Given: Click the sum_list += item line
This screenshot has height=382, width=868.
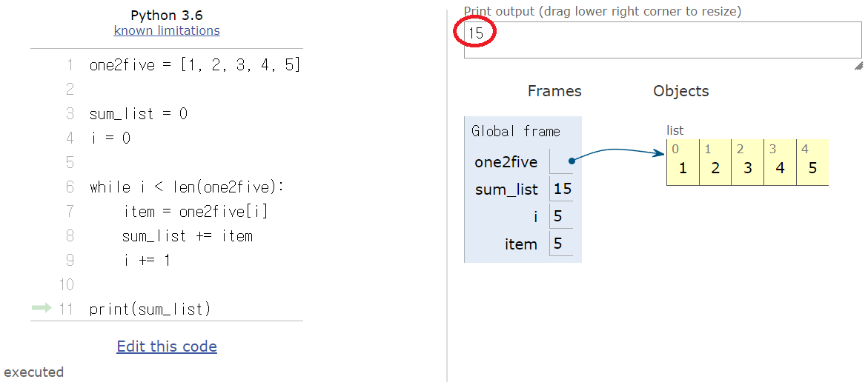Looking at the screenshot, I should tap(188, 236).
